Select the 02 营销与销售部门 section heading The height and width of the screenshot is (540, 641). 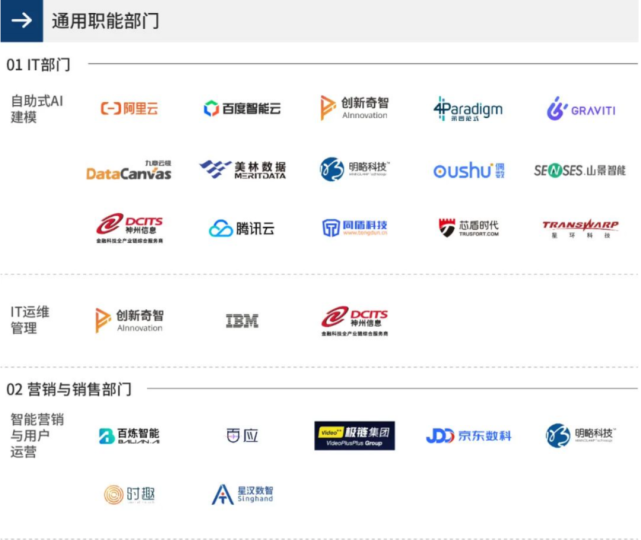pyautogui.click(x=69, y=389)
